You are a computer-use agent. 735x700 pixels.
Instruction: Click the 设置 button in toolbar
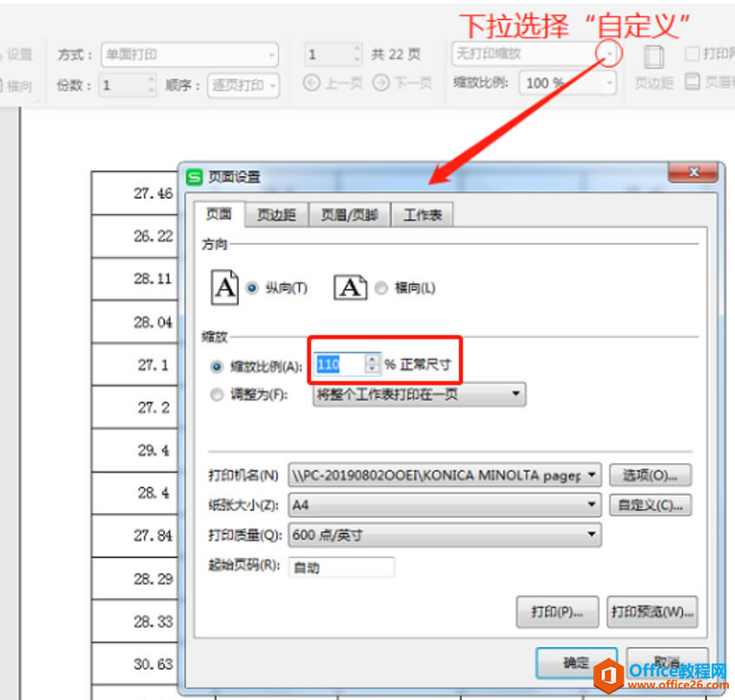click(17, 55)
